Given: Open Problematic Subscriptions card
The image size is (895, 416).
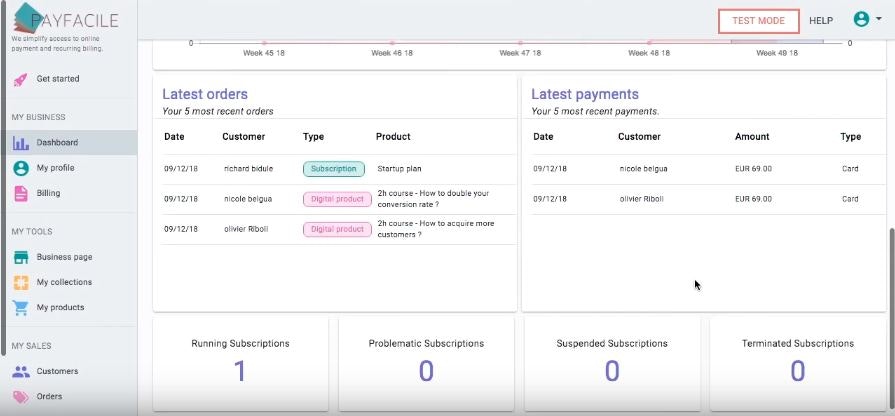Looking at the screenshot, I should pyautogui.click(x=426, y=364).
